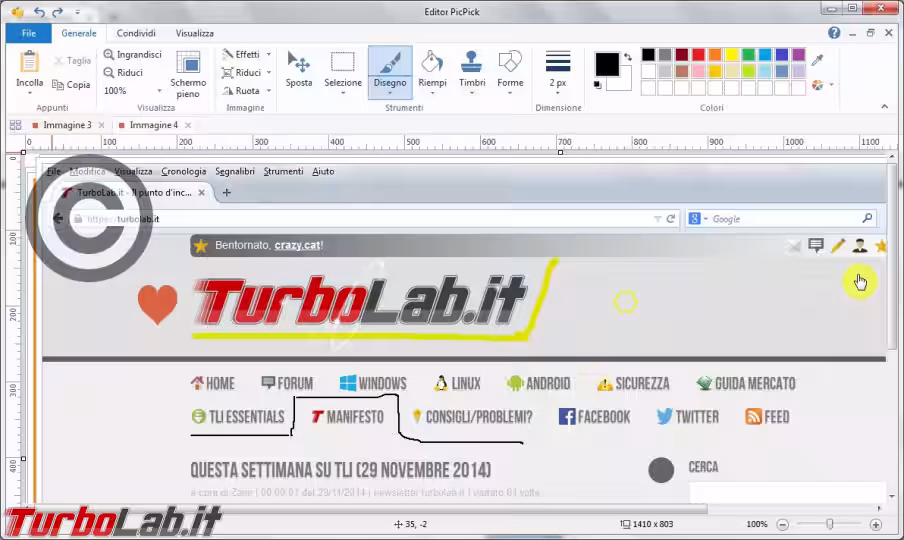Adjust the zoom slider handle in status bar
The image size is (904, 540).
coord(830,524)
